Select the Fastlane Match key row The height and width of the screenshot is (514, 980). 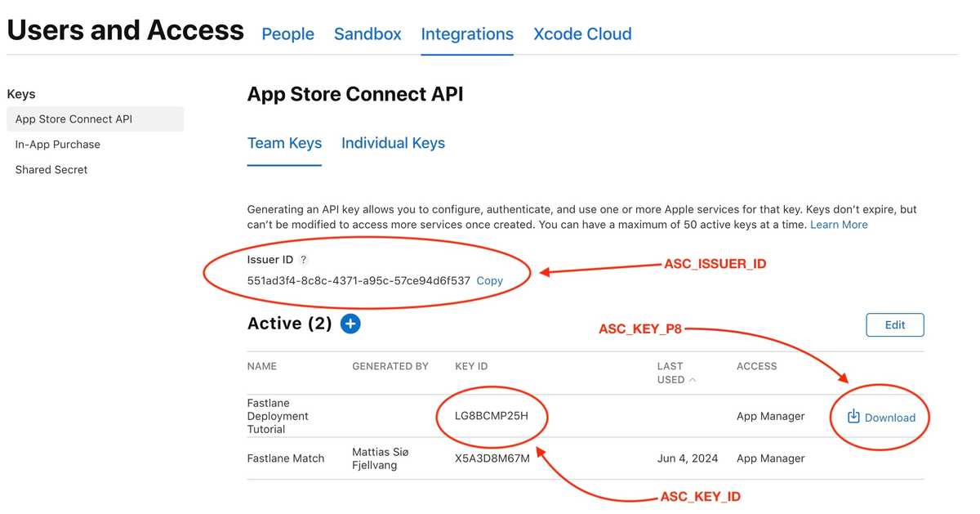click(x=286, y=458)
